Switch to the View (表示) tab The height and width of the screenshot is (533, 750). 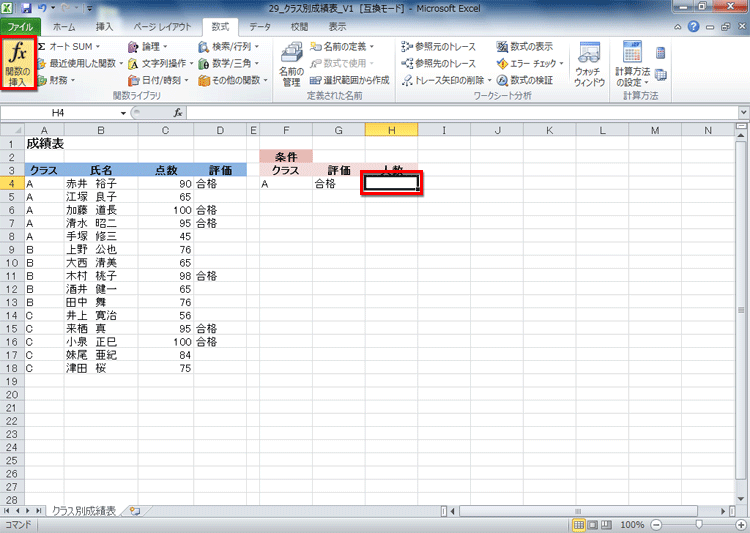point(337,27)
